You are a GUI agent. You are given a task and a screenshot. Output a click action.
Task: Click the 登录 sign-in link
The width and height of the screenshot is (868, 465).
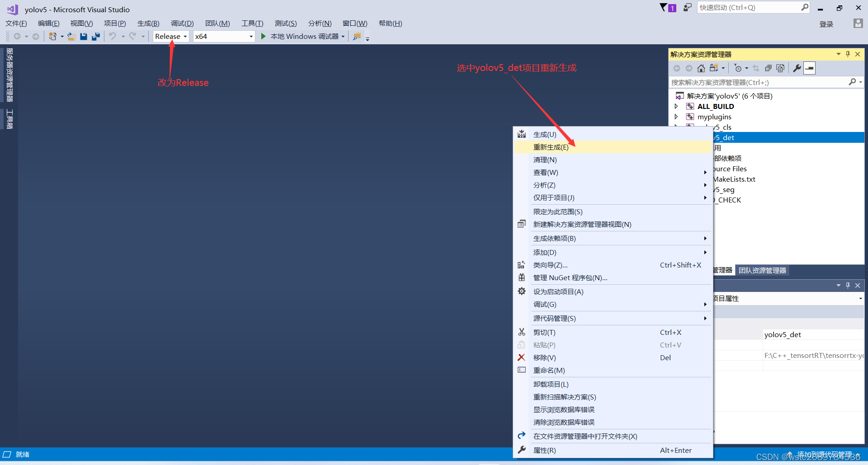[826, 24]
